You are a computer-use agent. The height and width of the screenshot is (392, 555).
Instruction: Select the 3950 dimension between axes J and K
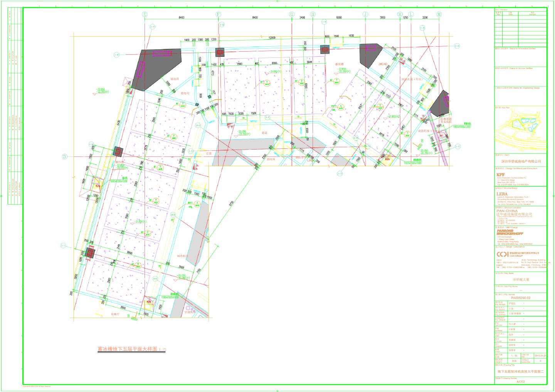click(382, 18)
